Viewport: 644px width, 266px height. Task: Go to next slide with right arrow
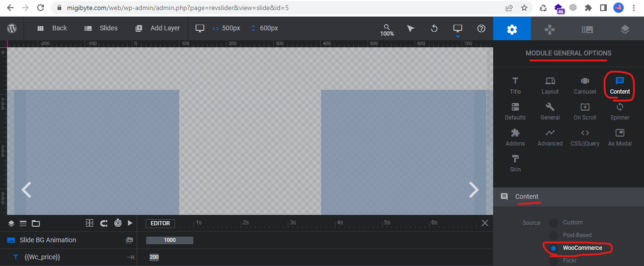pos(473,189)
